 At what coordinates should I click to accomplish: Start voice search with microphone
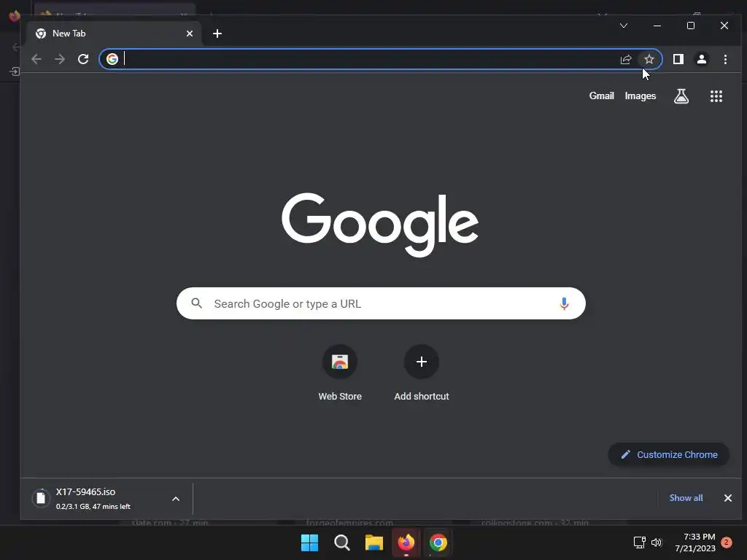[564, 303]
